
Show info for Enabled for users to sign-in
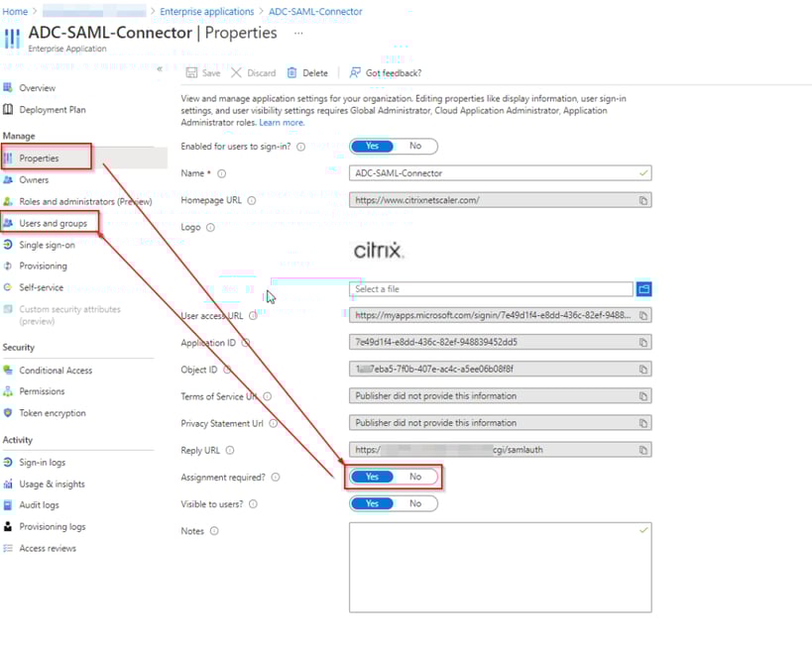300,147
